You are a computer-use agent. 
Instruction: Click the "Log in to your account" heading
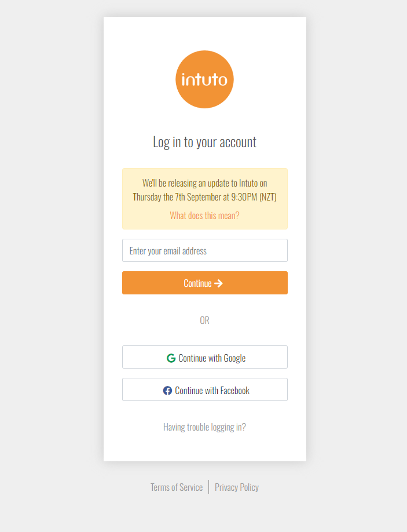point(204,141)
